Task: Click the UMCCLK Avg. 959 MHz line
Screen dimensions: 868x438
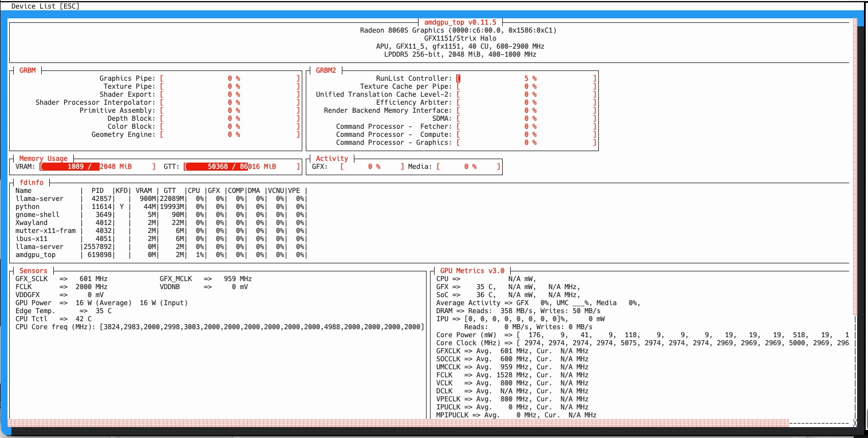Action: point(512,367)
